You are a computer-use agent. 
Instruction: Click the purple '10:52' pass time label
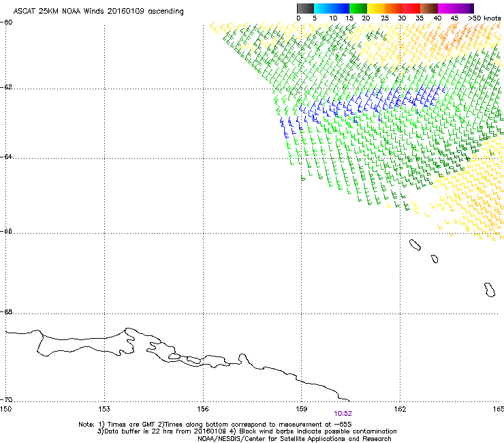click(x=343, y=414)
